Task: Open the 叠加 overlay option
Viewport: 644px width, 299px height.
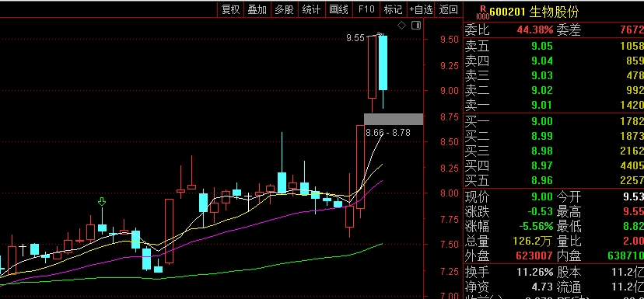Action: pos(257,9)
